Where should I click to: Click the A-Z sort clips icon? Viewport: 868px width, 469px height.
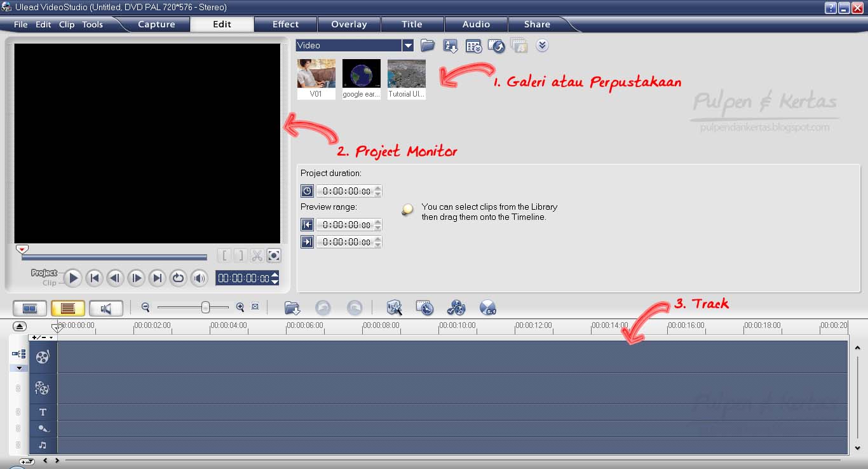click(451, 46)
